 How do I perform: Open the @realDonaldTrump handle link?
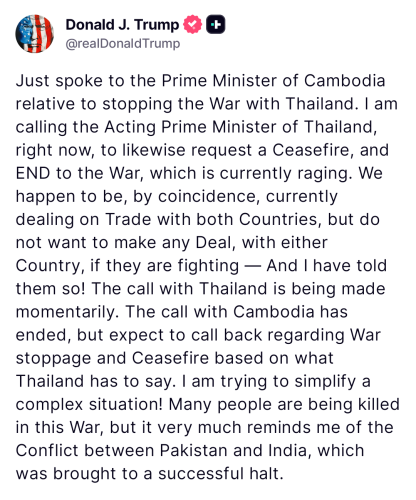point(123,44)
